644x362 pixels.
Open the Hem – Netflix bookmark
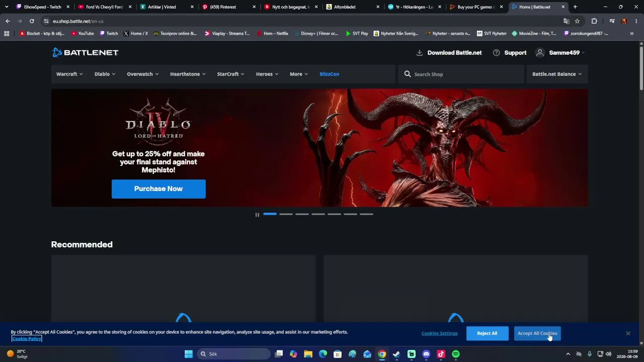tap(272, 34)
